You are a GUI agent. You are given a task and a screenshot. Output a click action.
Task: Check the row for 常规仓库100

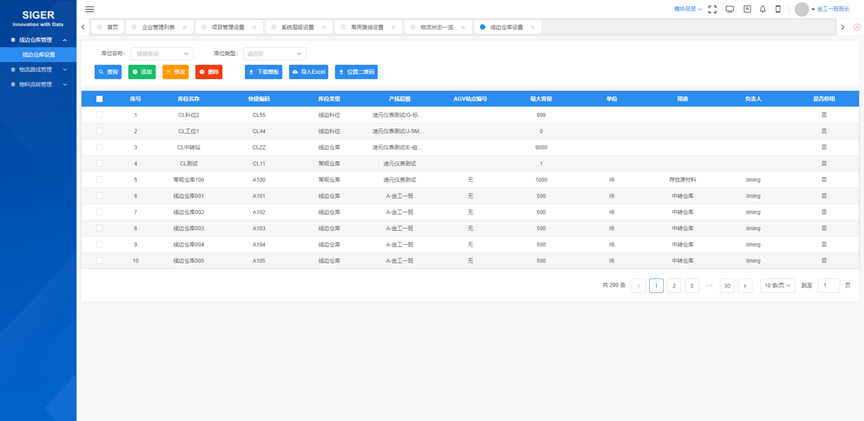pyautogui.click(x=99, y=180)
